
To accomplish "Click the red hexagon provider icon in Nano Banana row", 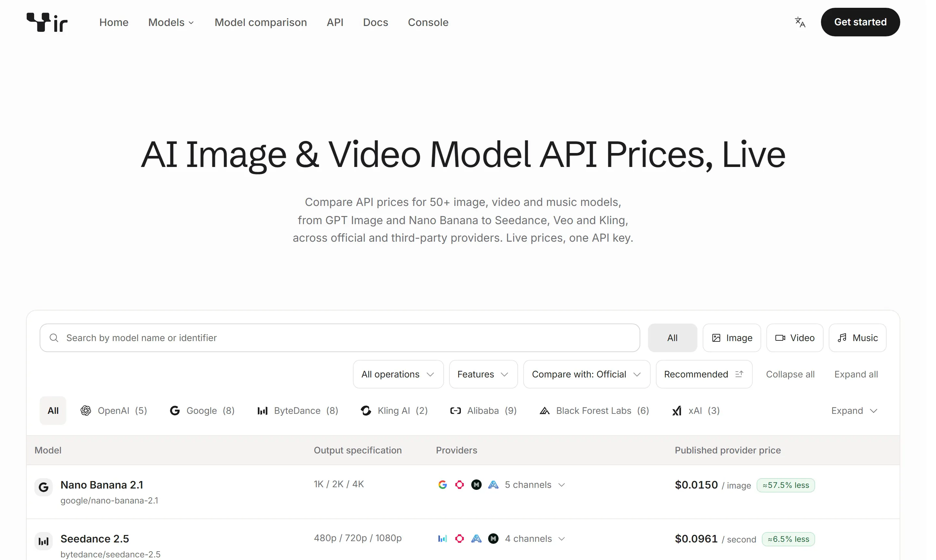I will tap(460, 485).
